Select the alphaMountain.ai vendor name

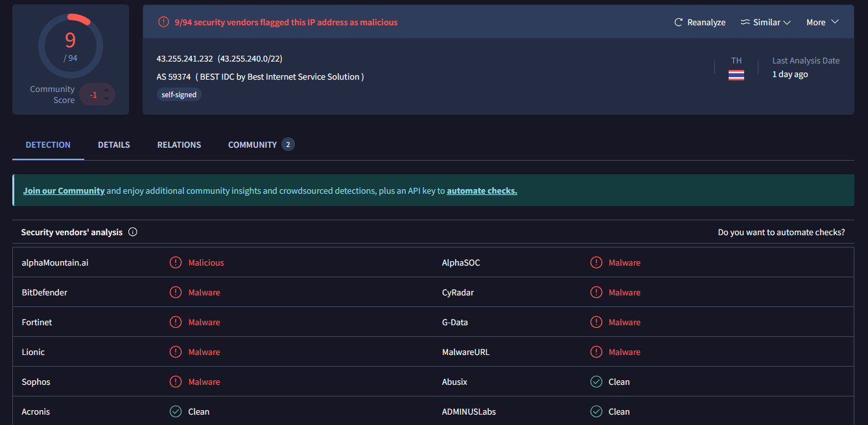click(x=55, y=262)
